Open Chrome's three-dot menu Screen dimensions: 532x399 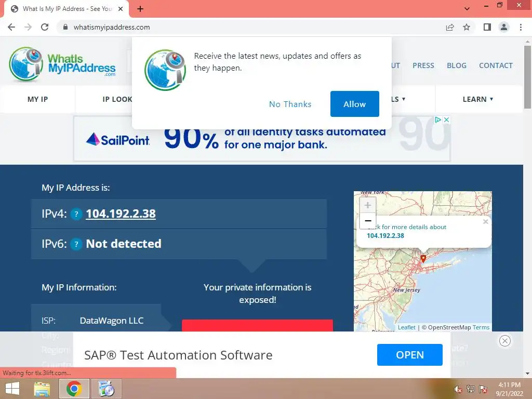521,27
